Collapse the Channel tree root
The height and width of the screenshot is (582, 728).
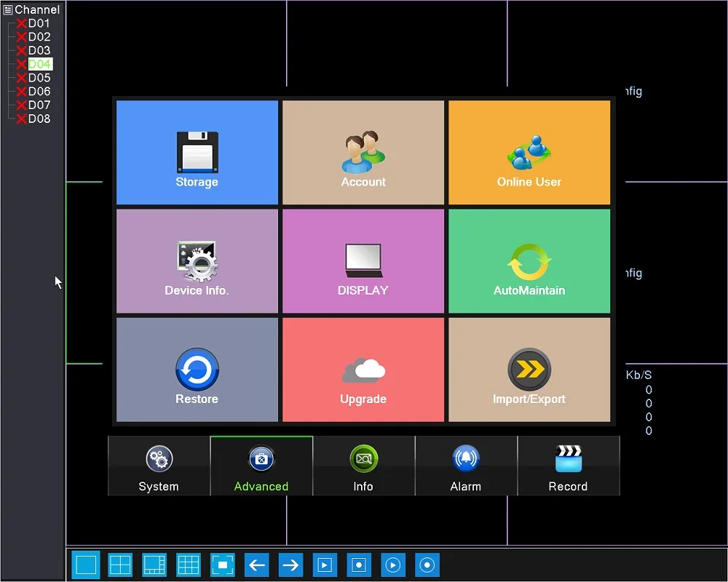[x=8, y=9]
